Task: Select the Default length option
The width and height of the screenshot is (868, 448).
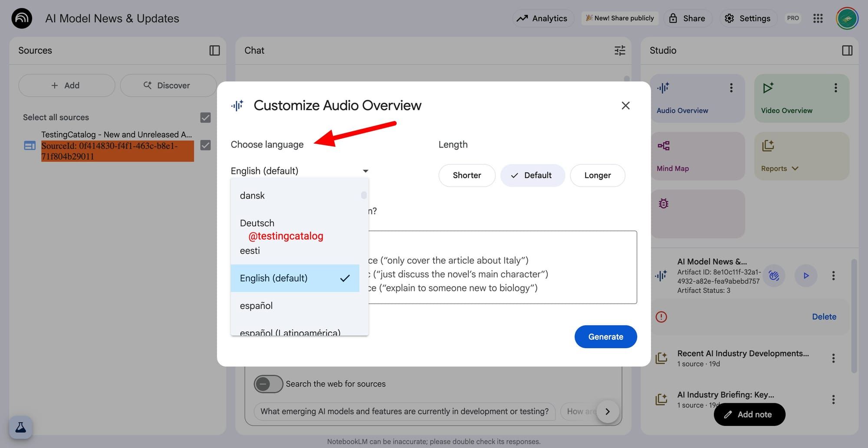Action: pos(533,175)
